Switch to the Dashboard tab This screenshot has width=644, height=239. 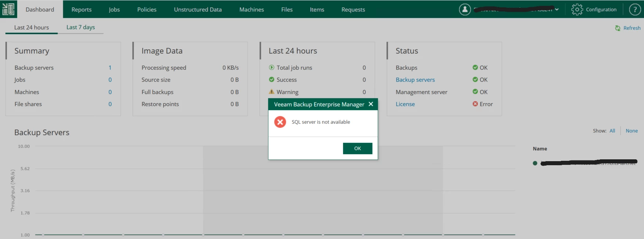pyautogui.click(x=40, y=10)
